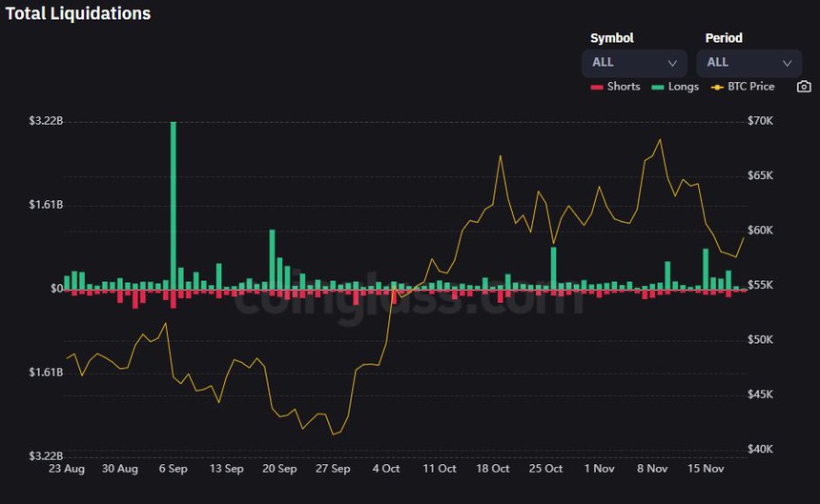Select the tallest green bar on 6 Sep
This screenshot has width=820, height=504.
tap(174, 205)
